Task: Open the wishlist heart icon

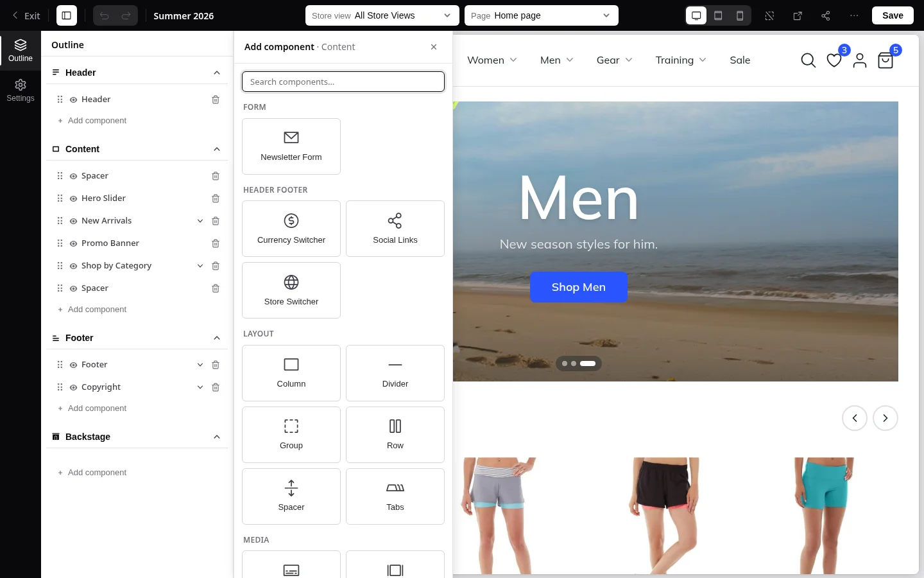Action: [834, 60]
